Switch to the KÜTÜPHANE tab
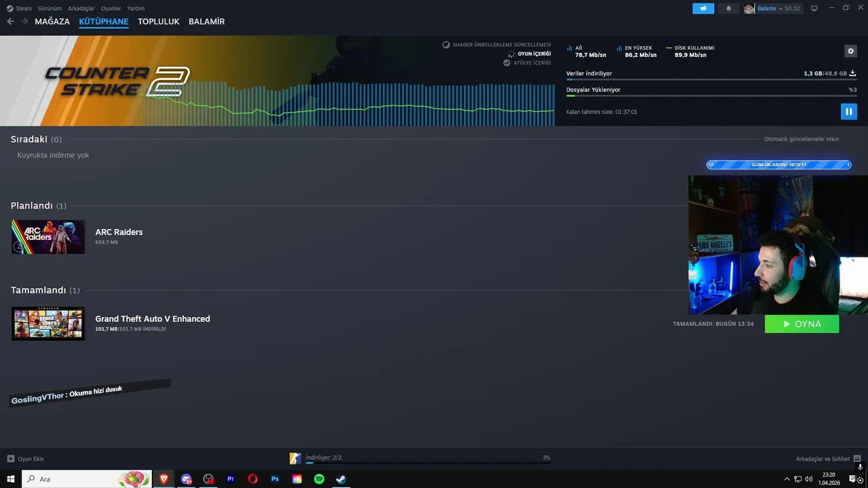 (x=104, y=22)
